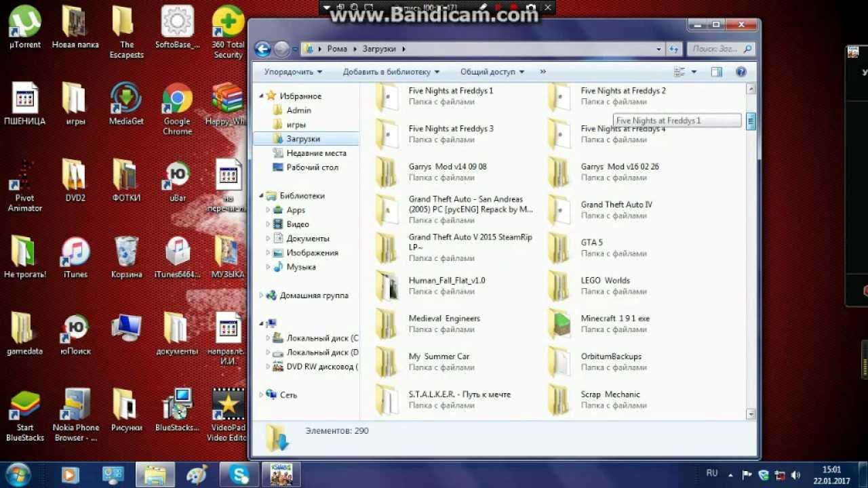Collapse the Библиотеки tree section
This screenshot has width=868, height=488.
(262, 196)
